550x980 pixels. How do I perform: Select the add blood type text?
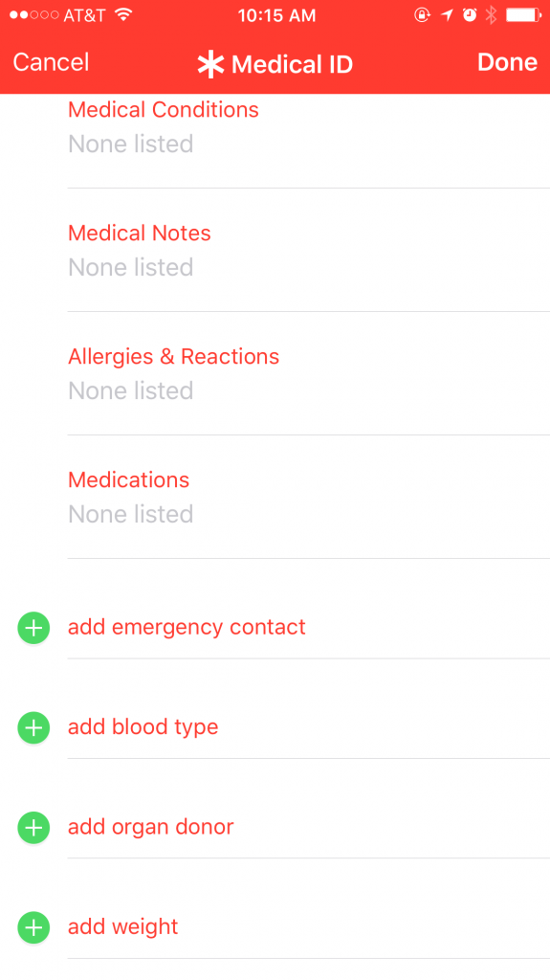143,727
